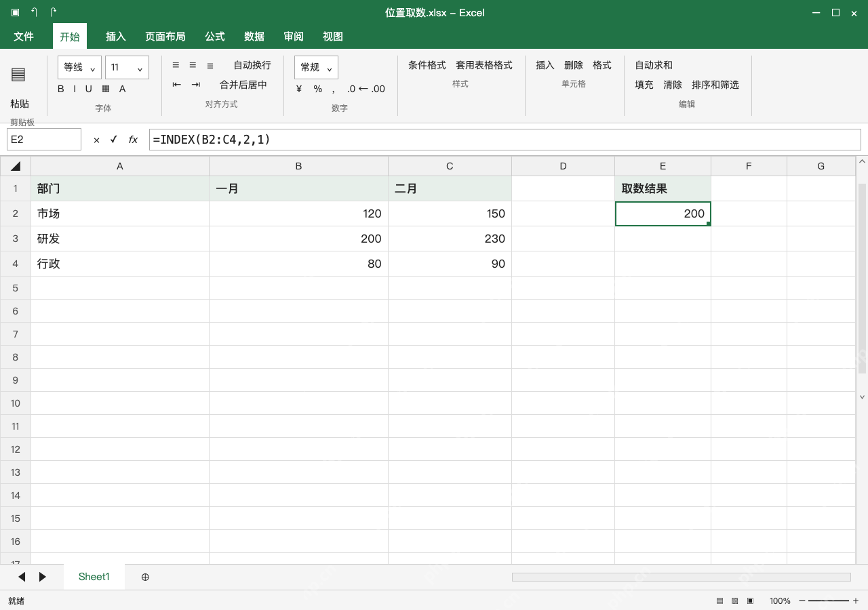The width and height of the screenshot is (868, 610).
Task: Apply percent style format
Action: [x=318, y=89]
